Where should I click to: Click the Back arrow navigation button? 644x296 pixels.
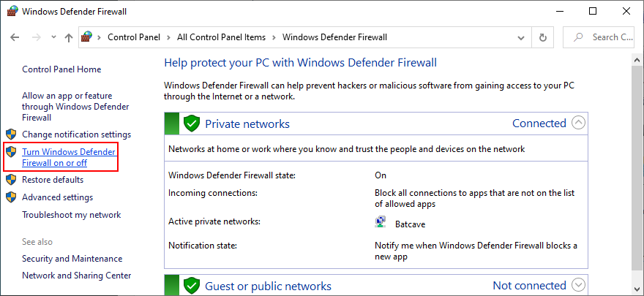pyautogui.click(x=15, y=37)
